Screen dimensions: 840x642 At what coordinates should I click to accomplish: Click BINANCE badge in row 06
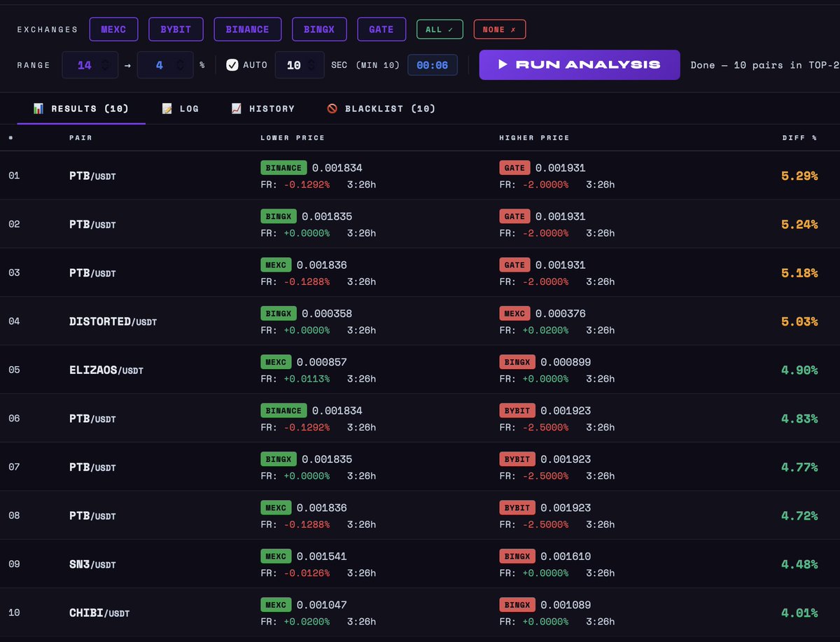point(283,411)
